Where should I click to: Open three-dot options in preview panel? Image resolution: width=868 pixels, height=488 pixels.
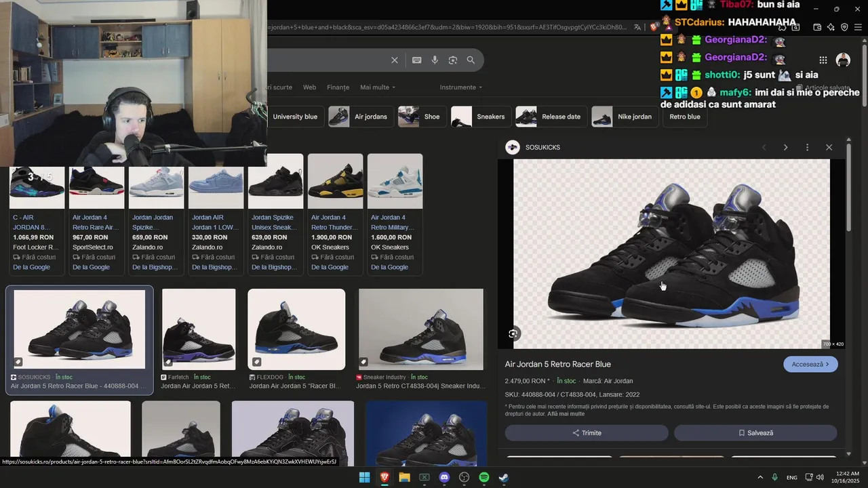pyautogui.click(x=807, y=147)
